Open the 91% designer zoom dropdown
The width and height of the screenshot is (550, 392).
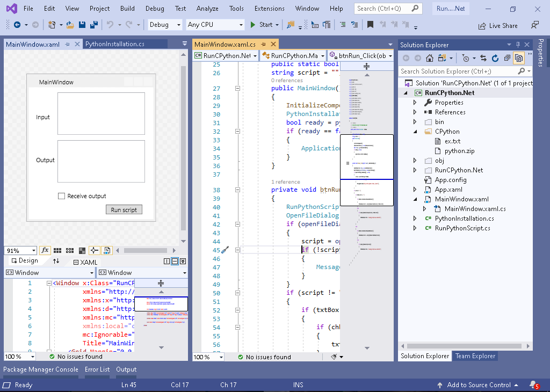click(x=21, y=250)
